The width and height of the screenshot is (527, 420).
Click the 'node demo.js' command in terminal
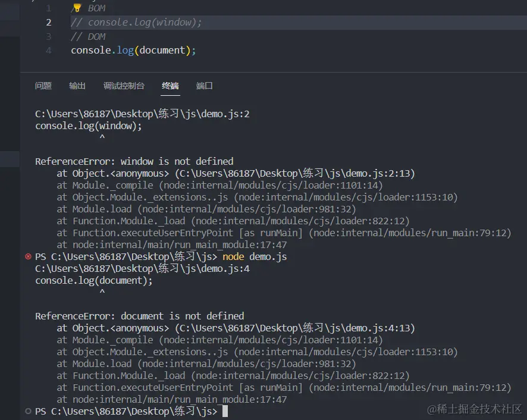[255, 256]
